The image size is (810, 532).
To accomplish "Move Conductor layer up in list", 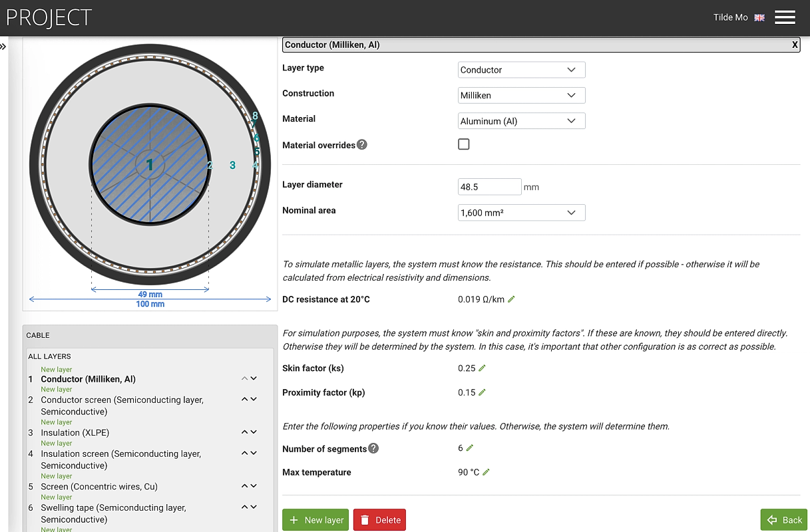I will pos(244,378).
